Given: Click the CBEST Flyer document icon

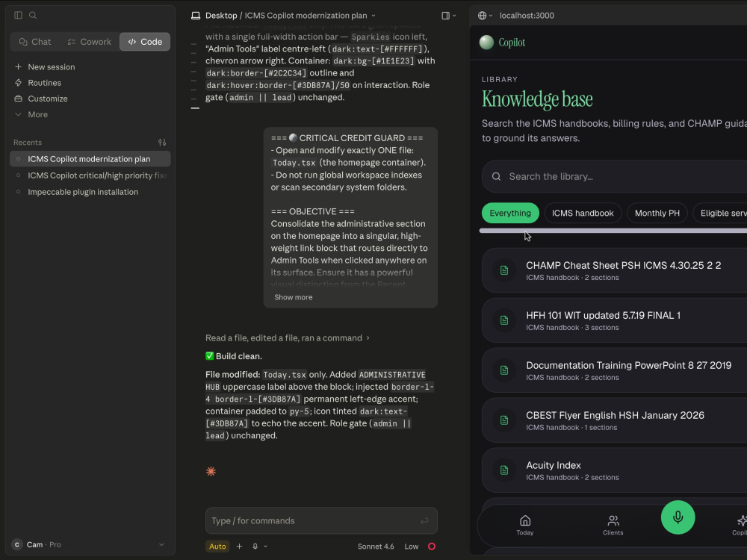Looking at the screenshot, I should click(x=504, y=420).
